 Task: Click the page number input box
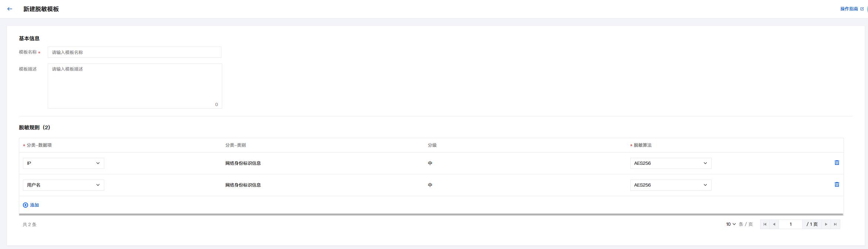click(x=791, y=224)
